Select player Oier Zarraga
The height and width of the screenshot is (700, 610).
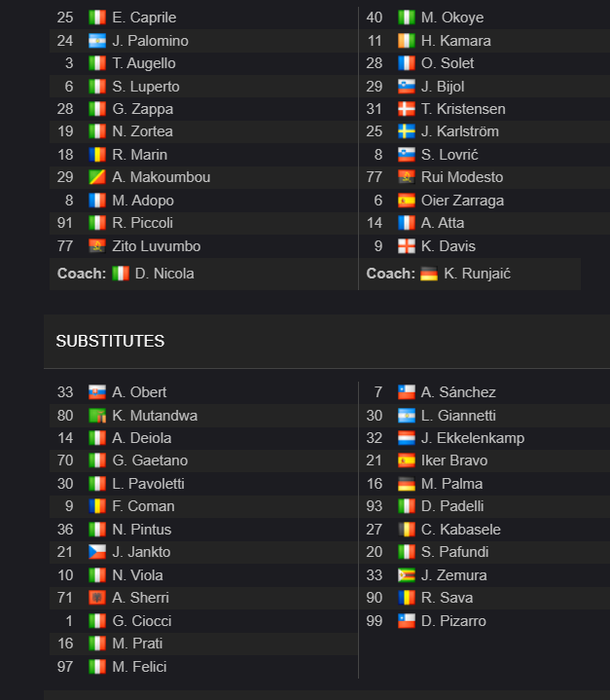pyautogui.click(x=462, y=201)
